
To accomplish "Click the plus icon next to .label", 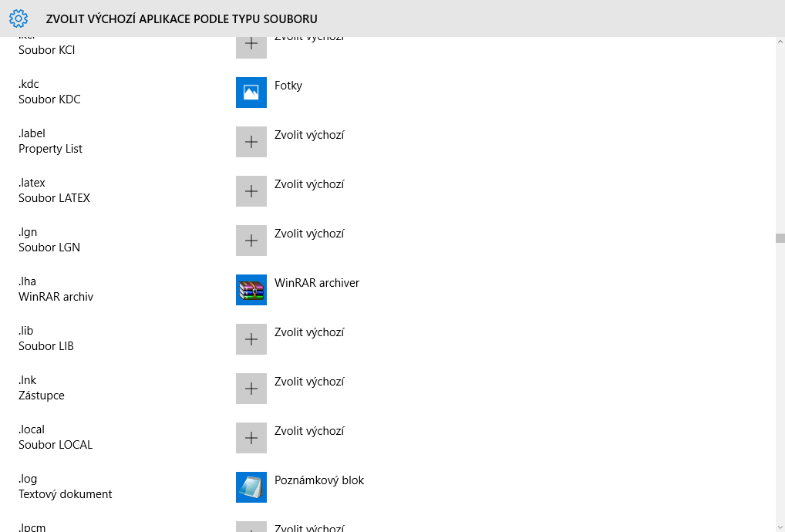I will 251,142.
